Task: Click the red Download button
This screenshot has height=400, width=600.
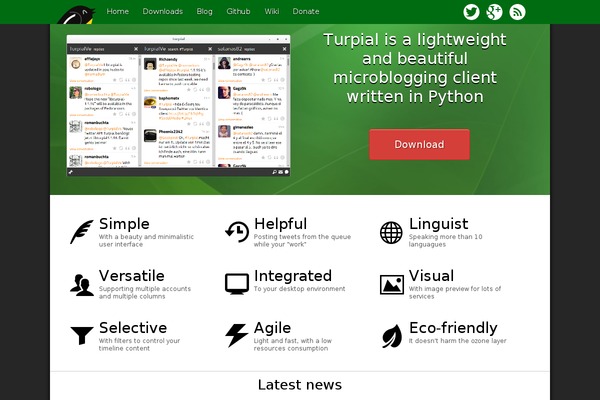Action: coord(419,144)
